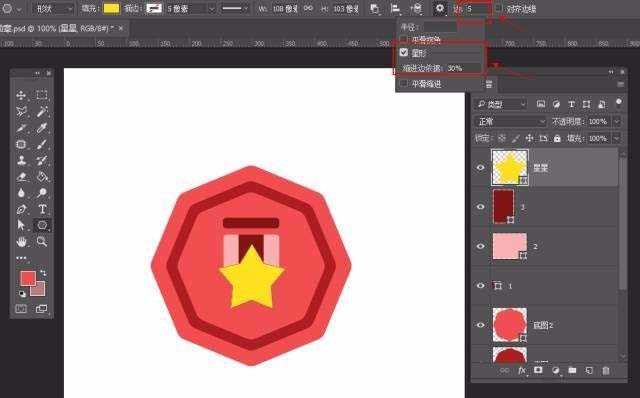Expand the layer filter 类型 dropdown
The image size is (640, 398).
coord(501,105)
